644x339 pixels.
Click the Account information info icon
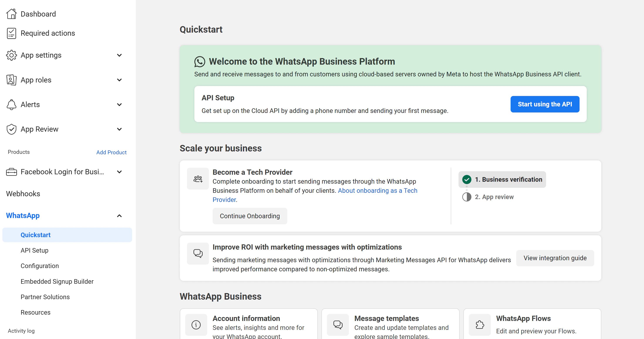[x=196, y=325]
